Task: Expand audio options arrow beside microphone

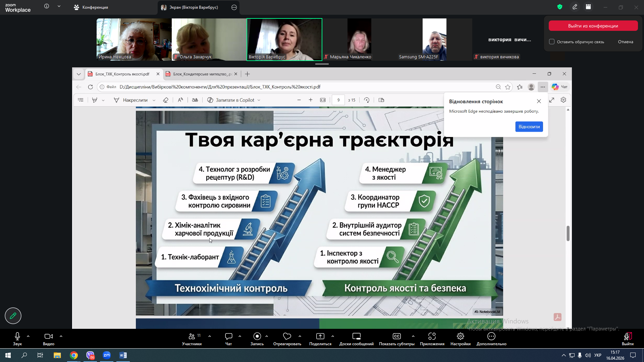Action: coord(28,336)
